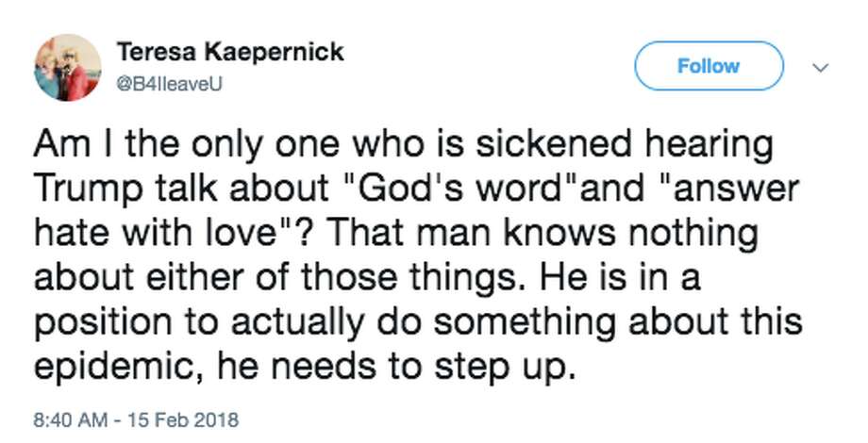
Task: Expand the tweet options chevron
Action: 820,68
